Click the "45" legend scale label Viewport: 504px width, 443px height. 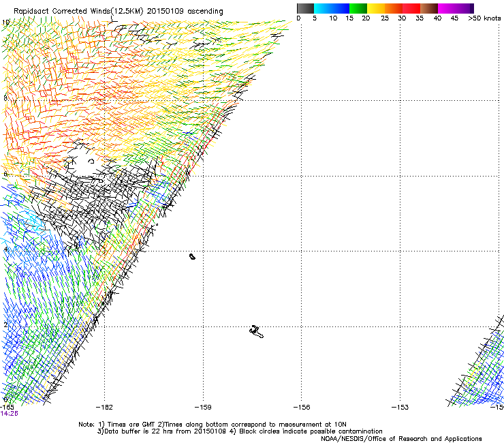coord(454,18)
